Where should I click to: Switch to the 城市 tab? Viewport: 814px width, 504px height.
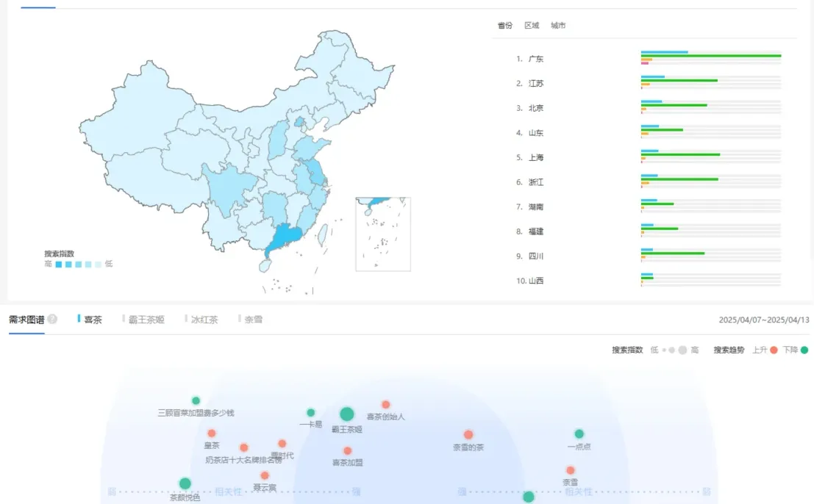coord(558,26)
